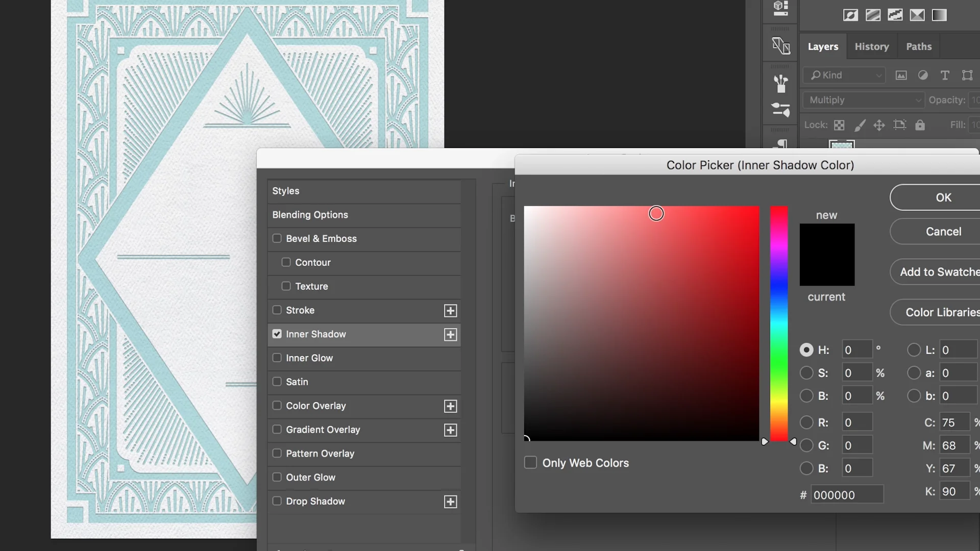This screenshot has width=980, height=551.
Task: Select Blending Options in styles list
Action: 310,215
